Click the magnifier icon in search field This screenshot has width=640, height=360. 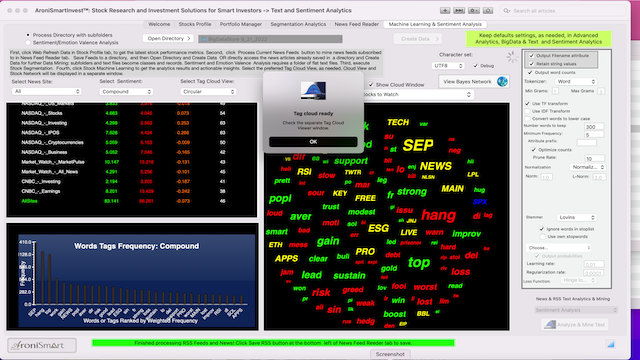pos(507,11)
